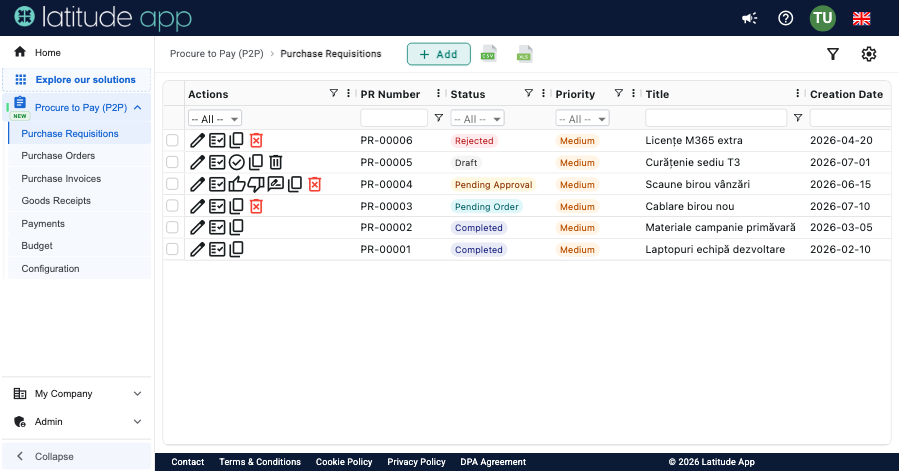Open the Actions column three-dot menu
Image resolution: width=899 pixels, height=471 pixels.
point(348,93)
